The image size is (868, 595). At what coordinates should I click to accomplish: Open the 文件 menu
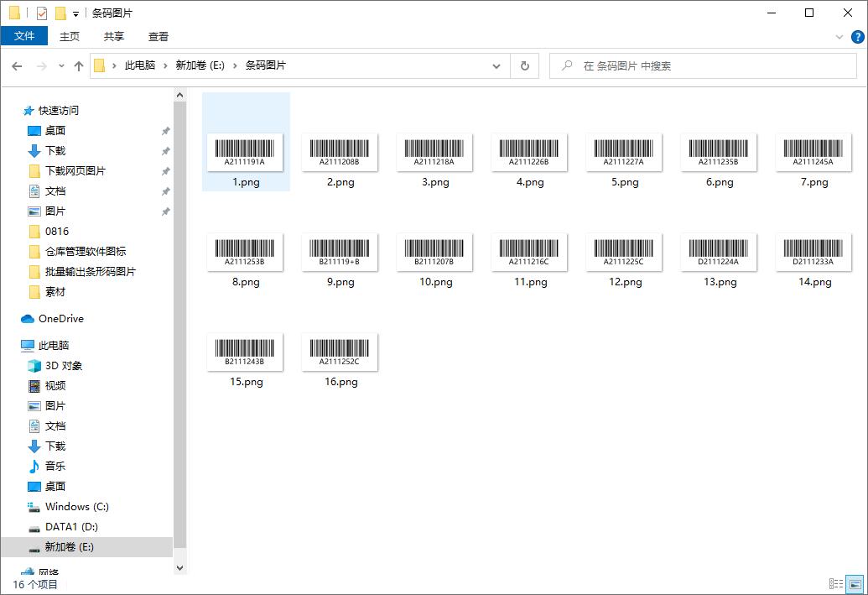[x=24, y=36]
